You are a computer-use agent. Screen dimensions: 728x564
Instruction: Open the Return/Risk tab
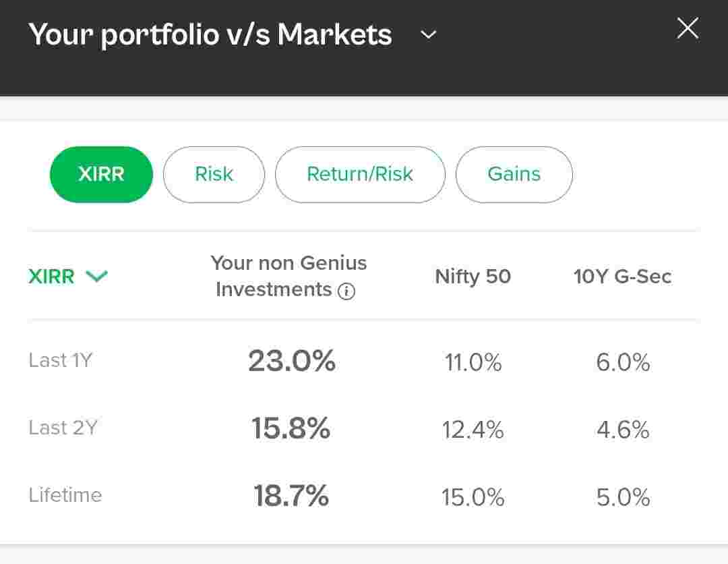[x=360, y=174]
